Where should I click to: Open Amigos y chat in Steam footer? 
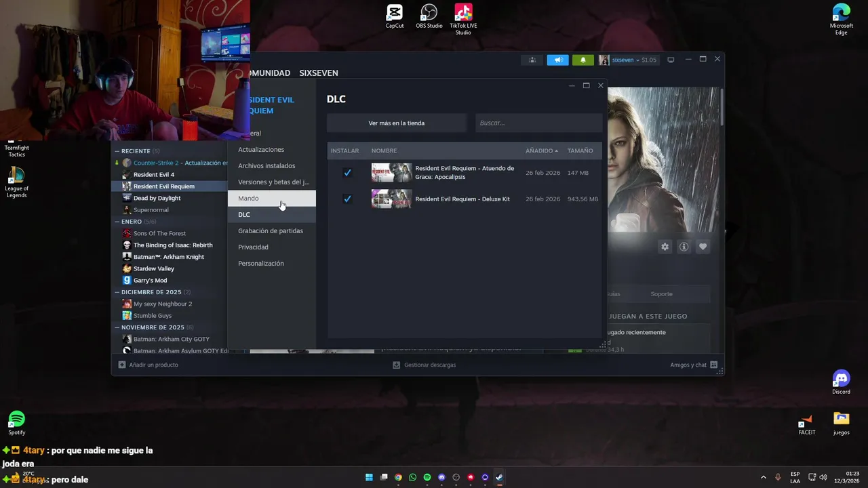click(x=694, y=365)
